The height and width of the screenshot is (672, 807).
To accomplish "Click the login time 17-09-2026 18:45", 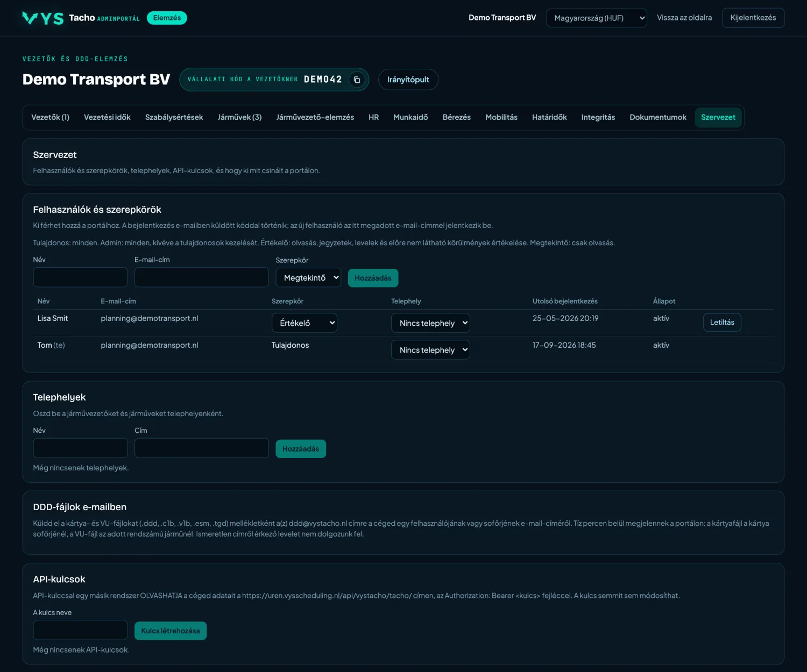I will click(x=564, y=345).
